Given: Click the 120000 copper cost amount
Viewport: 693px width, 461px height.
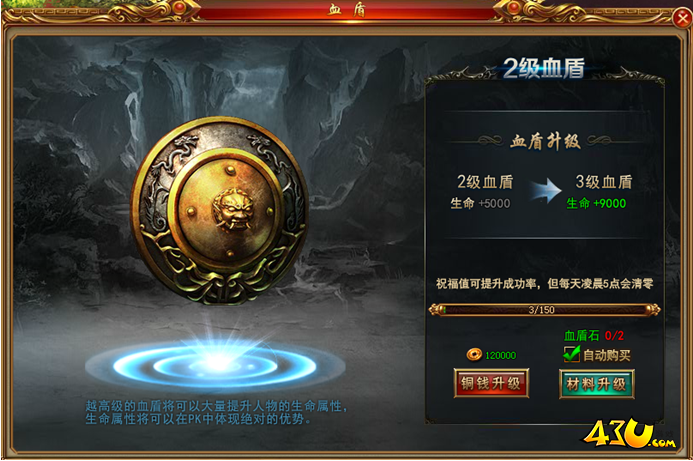Looking at the screenshot, I should (501, 355).
